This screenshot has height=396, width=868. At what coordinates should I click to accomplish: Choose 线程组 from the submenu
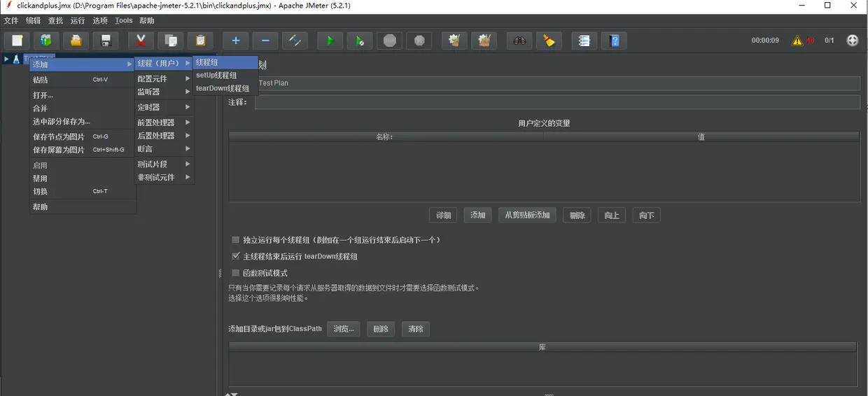click(x=225, y=62)
